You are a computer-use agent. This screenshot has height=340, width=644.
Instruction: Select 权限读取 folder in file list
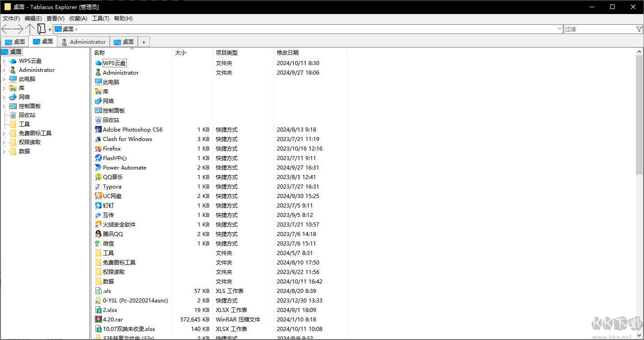pos(114,272)
